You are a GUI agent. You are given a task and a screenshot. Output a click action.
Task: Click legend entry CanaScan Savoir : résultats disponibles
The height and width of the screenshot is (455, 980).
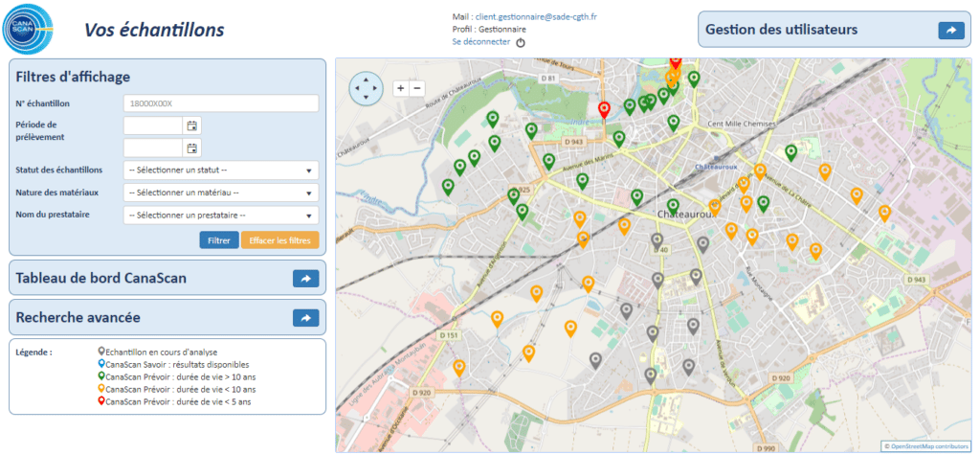(x=177, y=365)
